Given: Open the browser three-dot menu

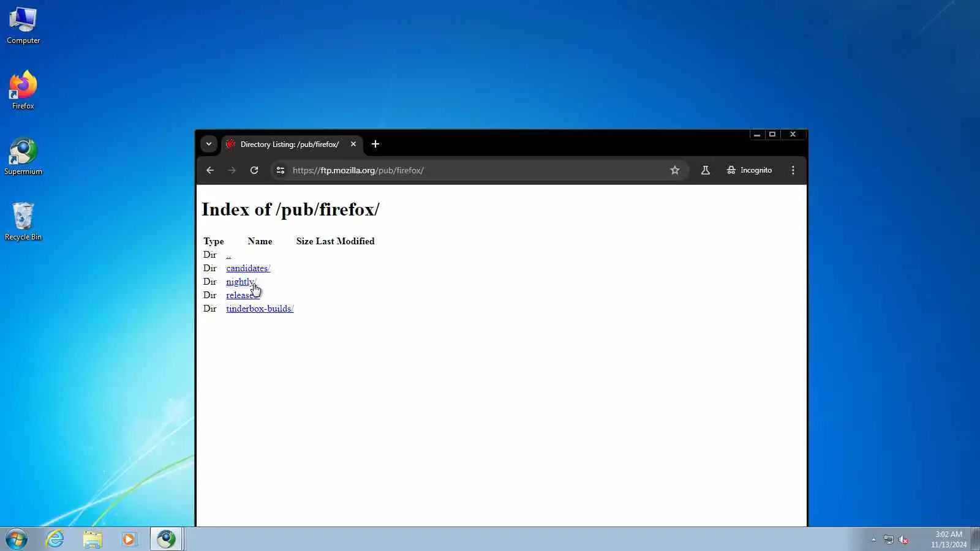Looking at the screenshot, I should (x=793, y=170).
